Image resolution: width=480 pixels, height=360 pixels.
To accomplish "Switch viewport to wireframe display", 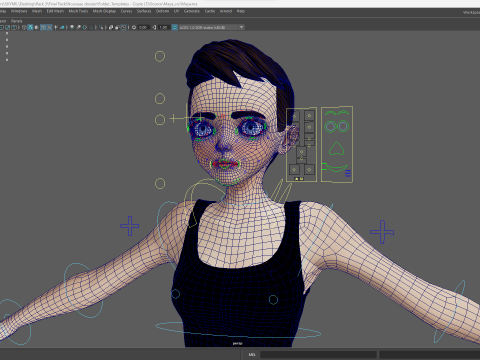I will (x=24, y=27).
